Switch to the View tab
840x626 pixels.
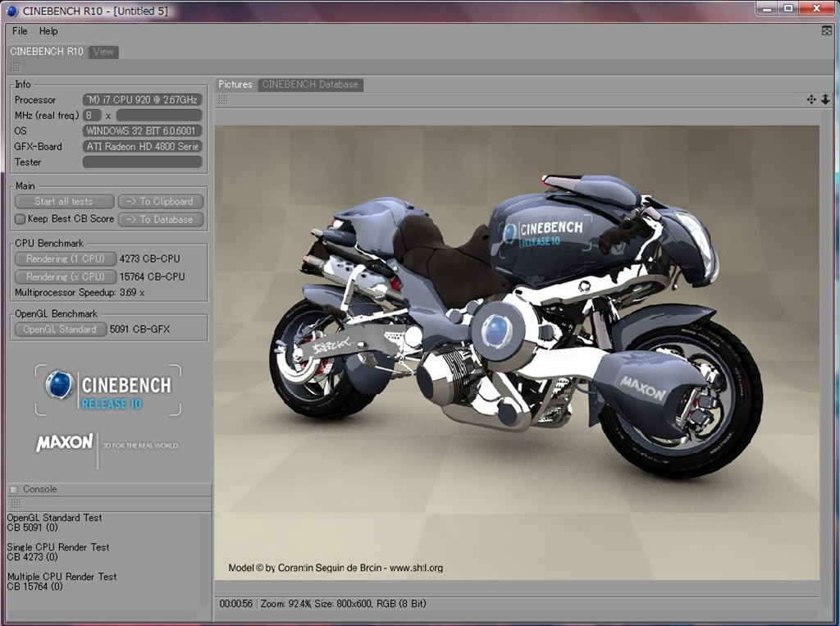(103, 52)
